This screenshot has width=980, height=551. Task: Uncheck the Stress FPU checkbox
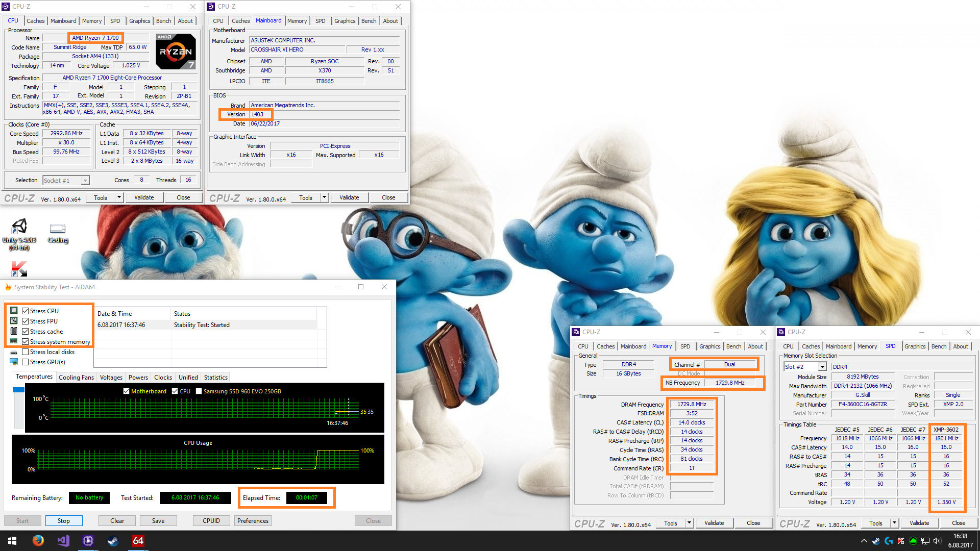click(x=25, y=321)
